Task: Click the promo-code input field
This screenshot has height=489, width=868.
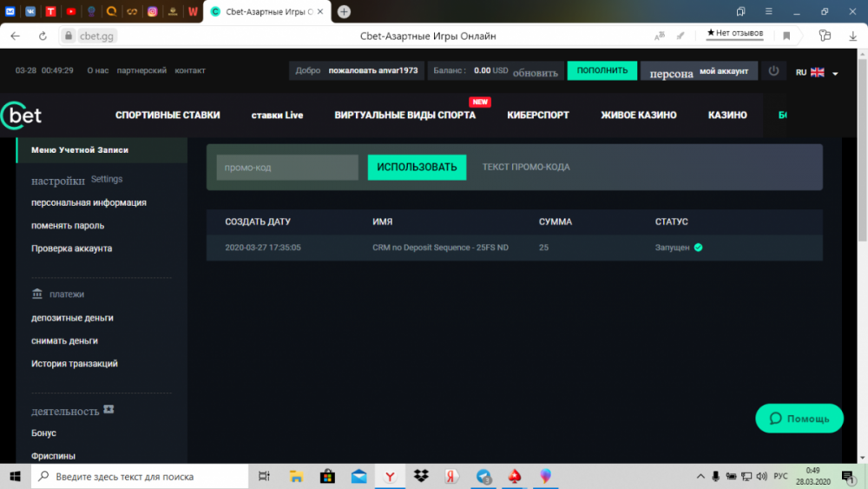Action: pos(286,168)
